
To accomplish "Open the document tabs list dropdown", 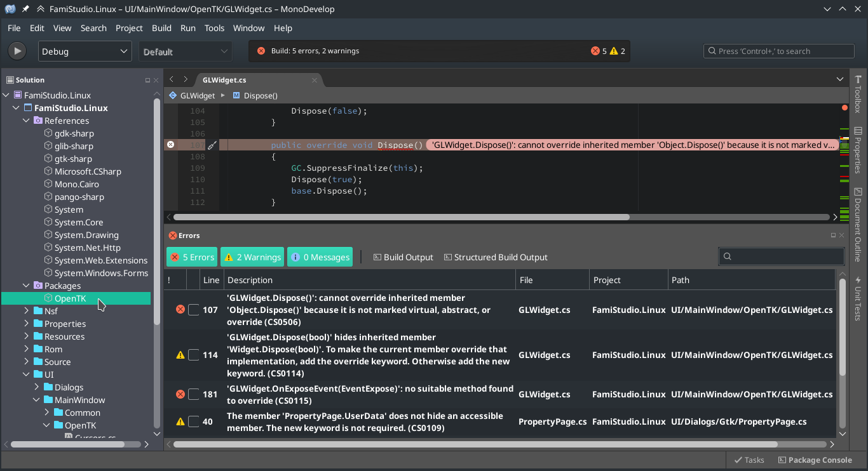I will pos(840,79).
